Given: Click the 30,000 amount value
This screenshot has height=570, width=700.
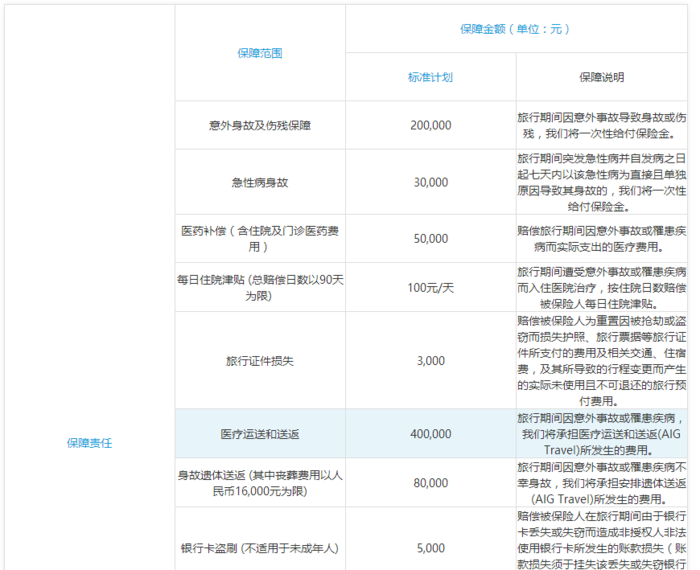Looking at the screenshot, I should click(430, 182).
